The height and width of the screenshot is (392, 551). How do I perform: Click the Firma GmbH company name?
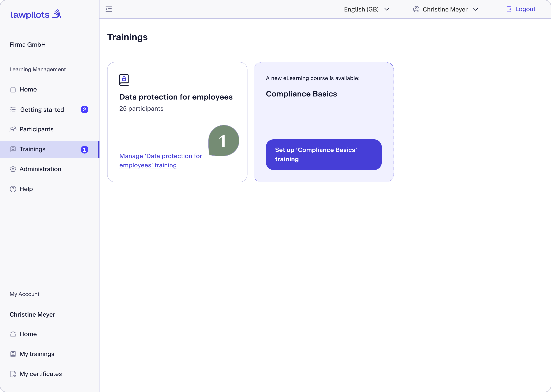point(28,45)
